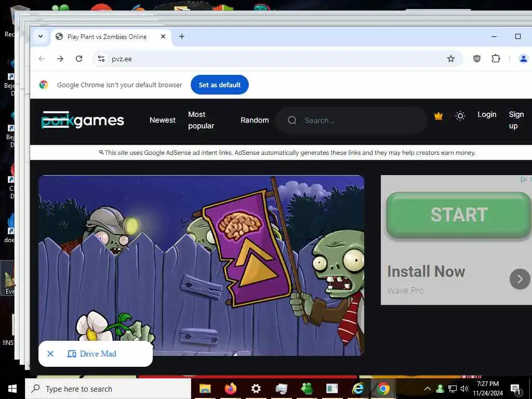Viewport: 532px width, 399px height.
Task: Click the network icon in system tray
Action: click(x=453, y=389)
